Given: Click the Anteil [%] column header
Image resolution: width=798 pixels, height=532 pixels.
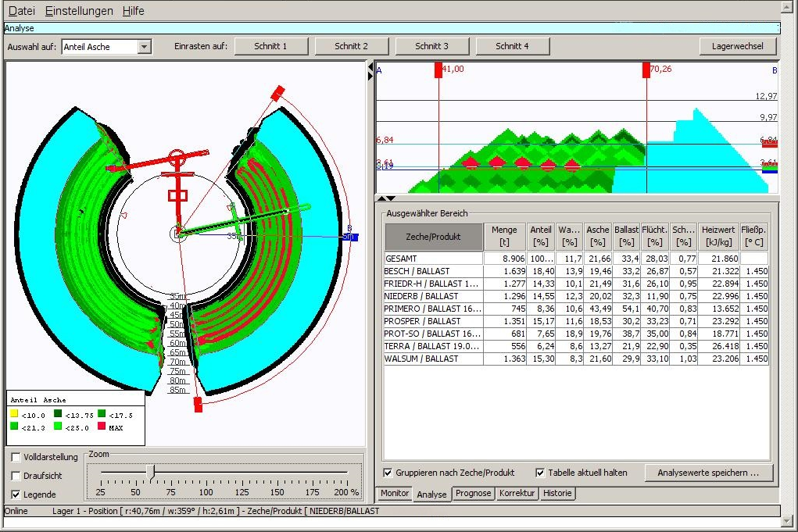Looking at the screenshot, I should point(541,237).
